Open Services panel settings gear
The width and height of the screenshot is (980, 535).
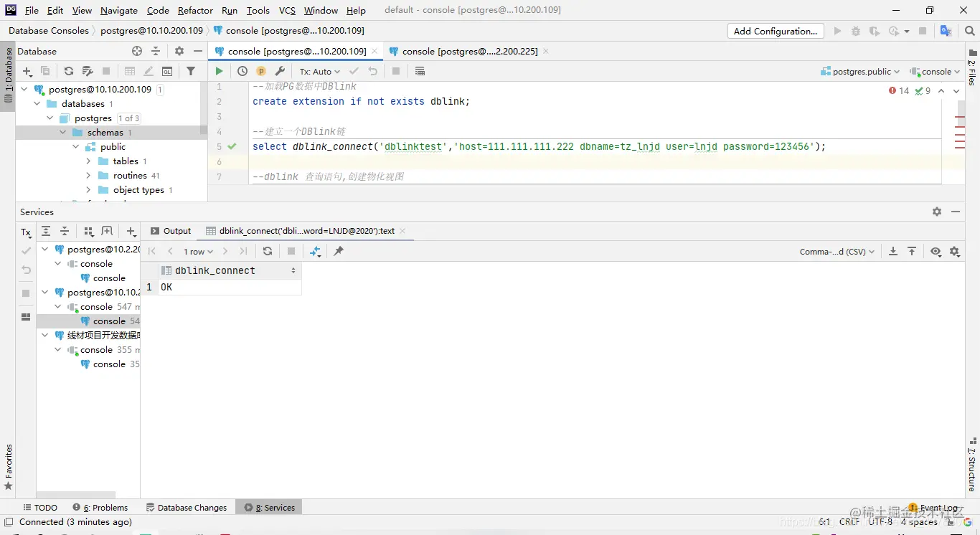[x=937, y=212]
